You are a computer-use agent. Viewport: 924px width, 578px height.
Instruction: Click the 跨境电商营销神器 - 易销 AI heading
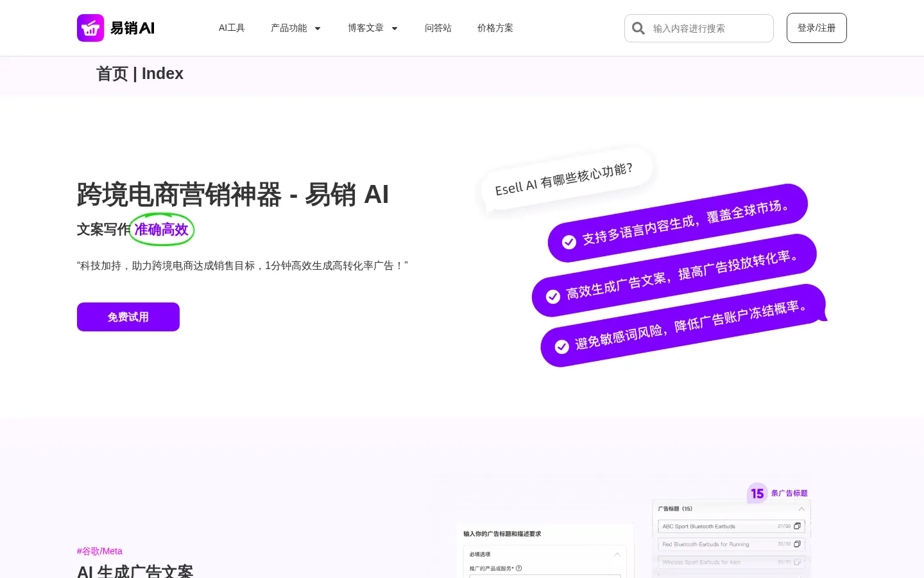click(233, 194)
